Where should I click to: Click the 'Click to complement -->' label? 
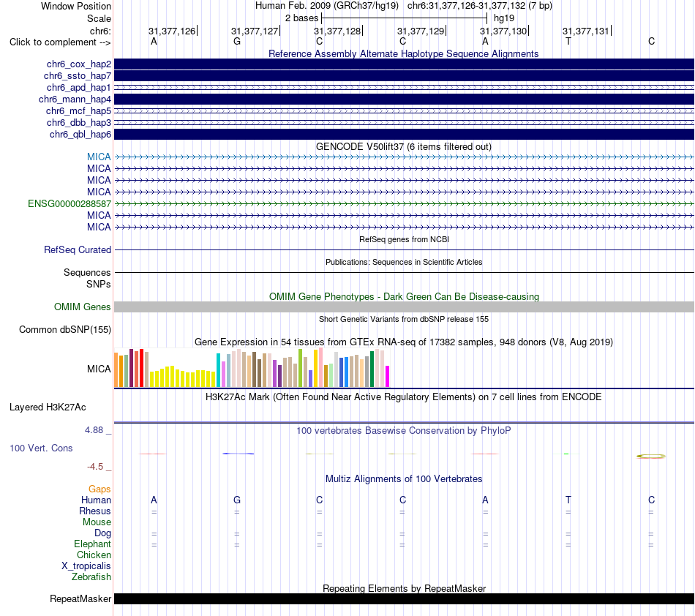(x=60, y=42)
